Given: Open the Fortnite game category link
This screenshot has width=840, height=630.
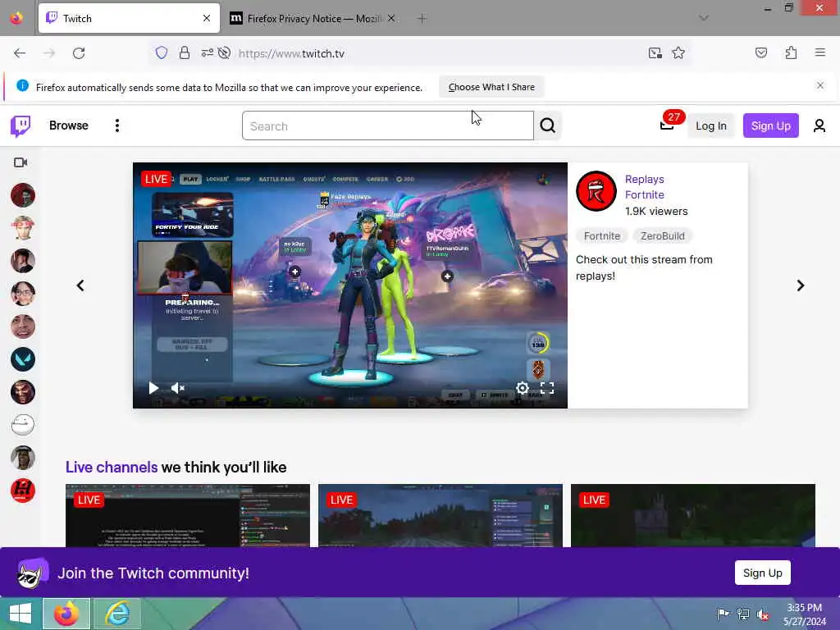Looking at the screenshot, I should pos(645,195).
